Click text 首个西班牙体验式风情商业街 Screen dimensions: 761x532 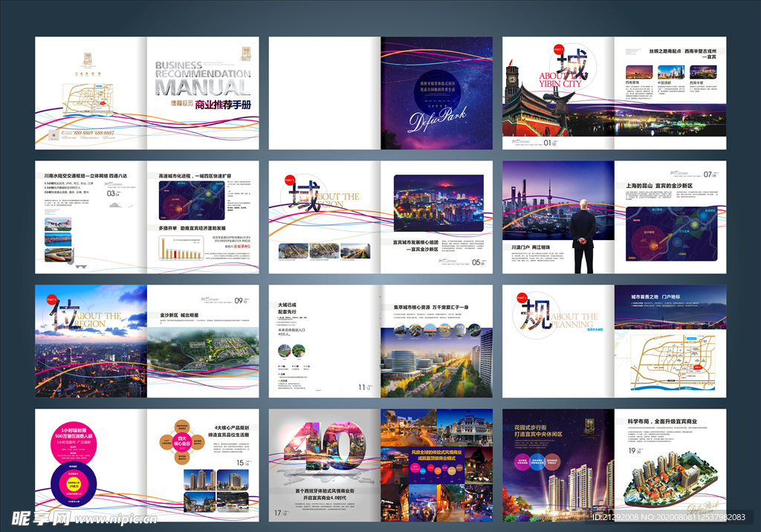[324, 490]
